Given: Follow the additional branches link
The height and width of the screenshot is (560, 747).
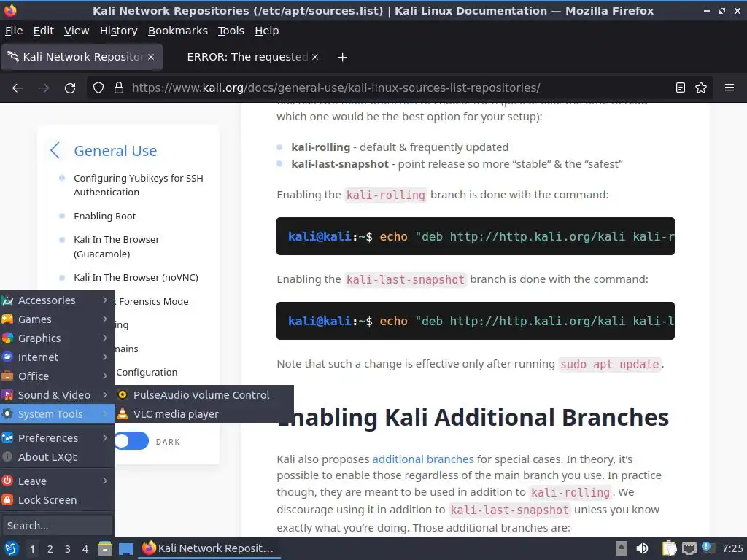Looking at the screenshot, I should pos(422,459).
